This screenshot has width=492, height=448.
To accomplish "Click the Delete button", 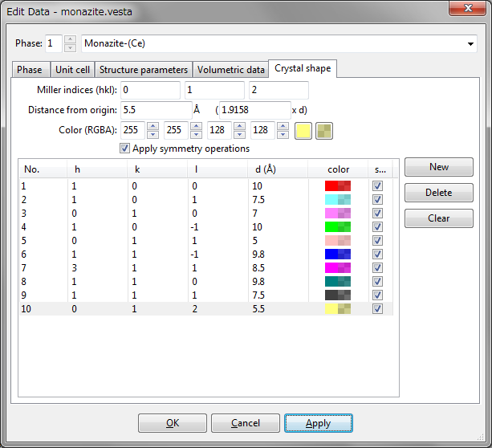I will click(439, 193).
